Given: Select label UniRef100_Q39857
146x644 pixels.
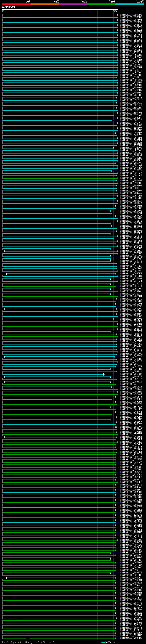Looking at the screenshot, I should point(131,633).
